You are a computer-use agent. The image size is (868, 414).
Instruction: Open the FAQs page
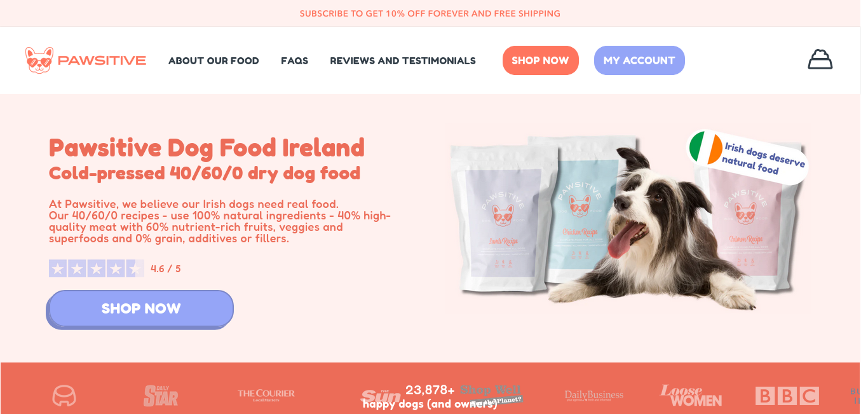point(294,60)
